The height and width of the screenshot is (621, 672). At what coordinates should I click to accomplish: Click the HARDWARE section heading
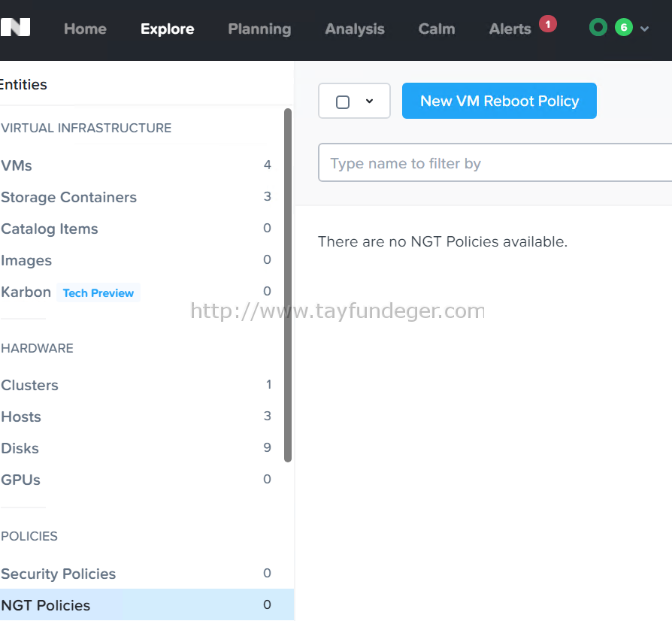[38, 348]
